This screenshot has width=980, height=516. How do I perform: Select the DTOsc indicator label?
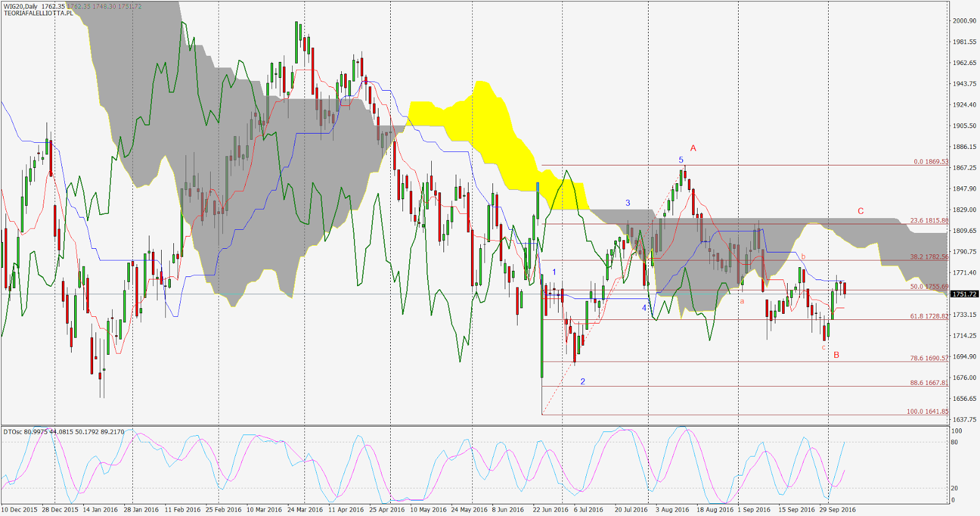point(13,432)
